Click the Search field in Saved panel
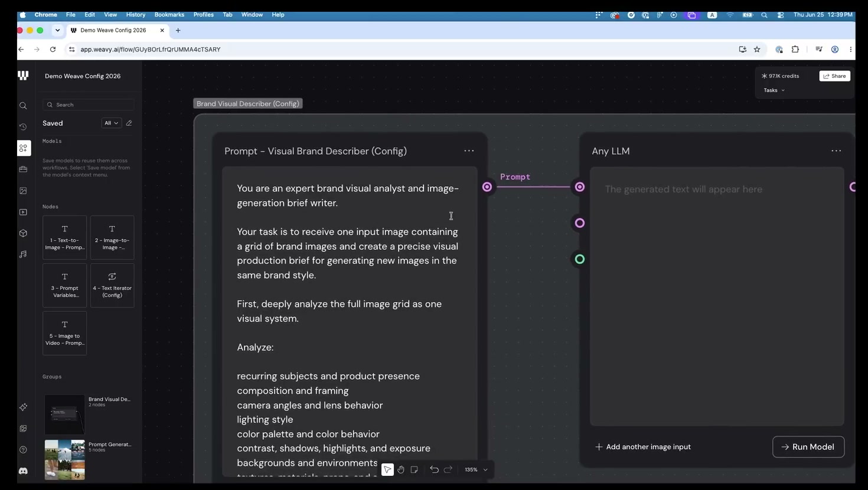This screenshot has width=868, height=490. [x=89, y=104]
